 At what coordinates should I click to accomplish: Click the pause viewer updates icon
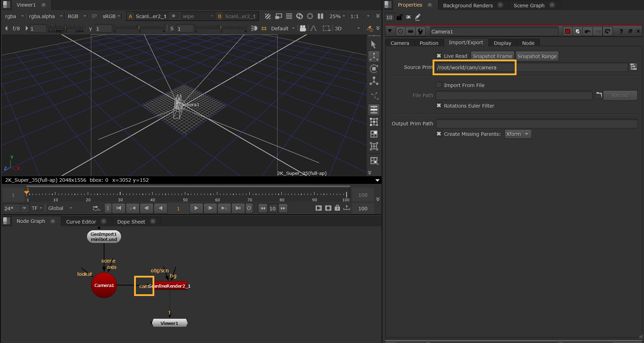coord(320,16)
